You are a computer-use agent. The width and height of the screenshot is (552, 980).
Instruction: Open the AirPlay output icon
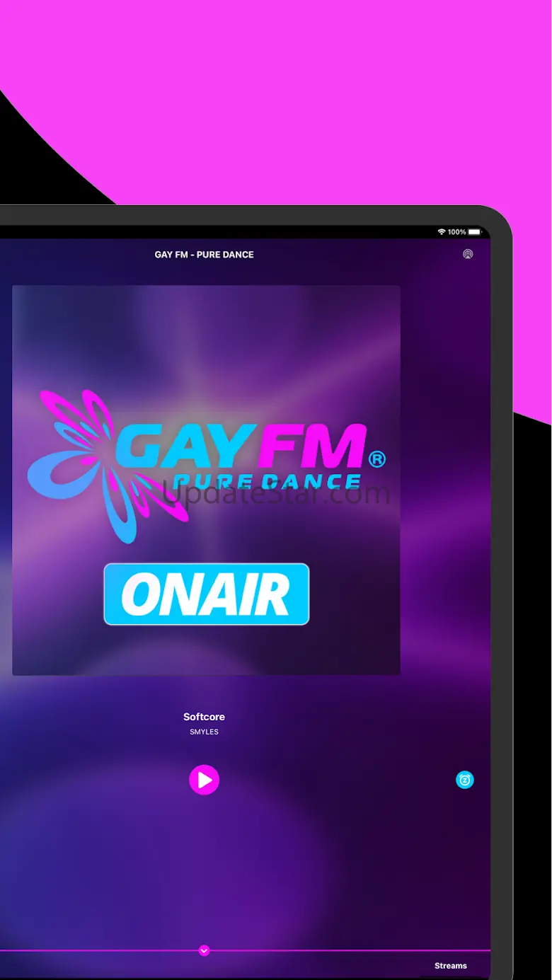pos(468,254)
